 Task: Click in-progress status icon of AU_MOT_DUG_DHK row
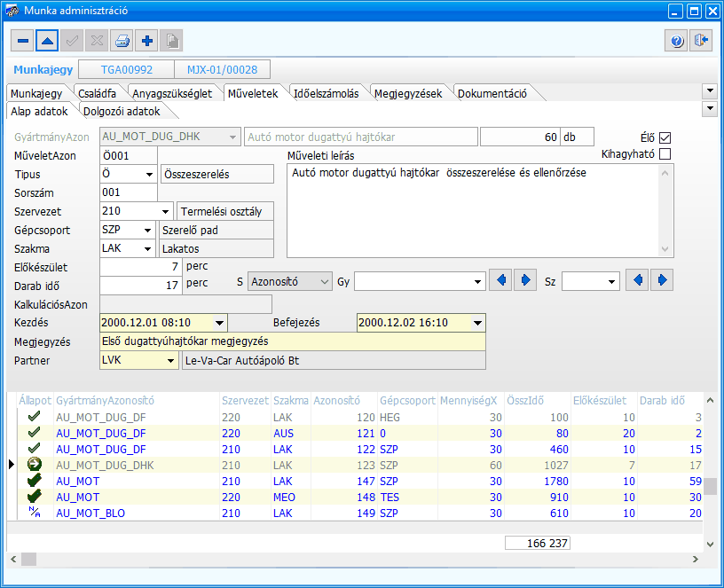click(35, 465)
